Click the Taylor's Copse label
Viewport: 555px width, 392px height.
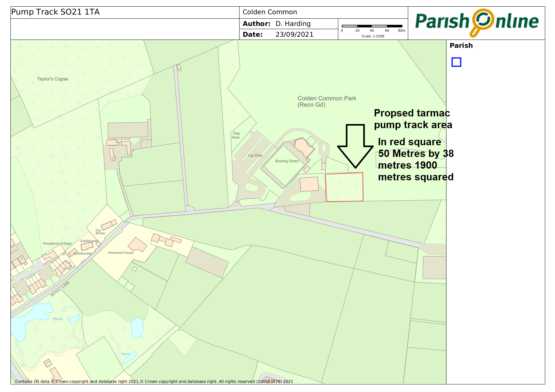53,79
